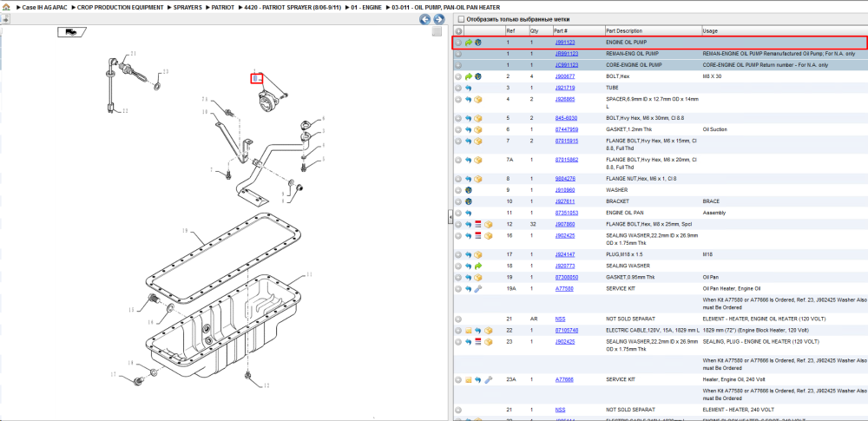Image resolution: width=868 pixels, height=421 pixels.
Task: Select callout 12 below the oil pan
Action: [x=266, y=385]
